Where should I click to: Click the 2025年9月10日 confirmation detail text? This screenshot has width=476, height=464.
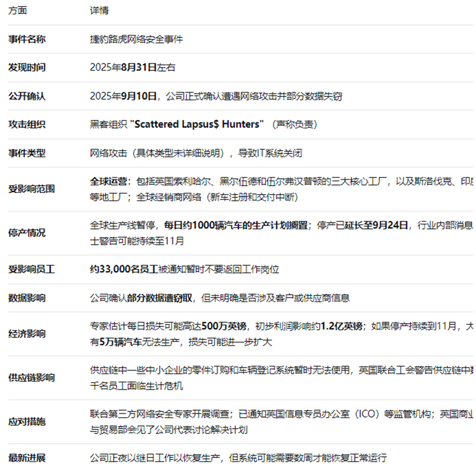click(x=216, y=96)
